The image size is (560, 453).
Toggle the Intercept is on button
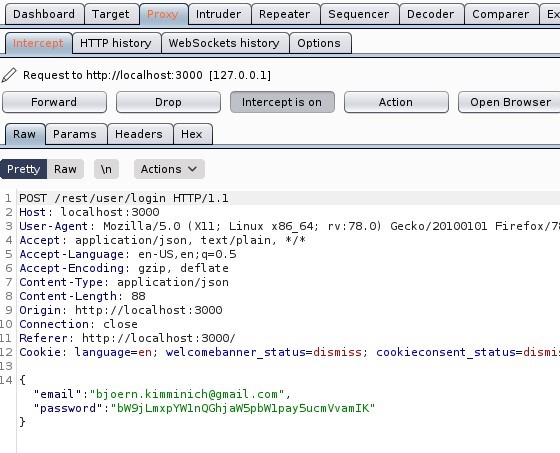click(282, 102)
